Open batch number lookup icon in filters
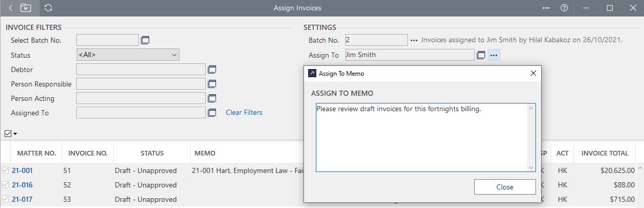Screen dimensions: 644x208 coord(145,40)
